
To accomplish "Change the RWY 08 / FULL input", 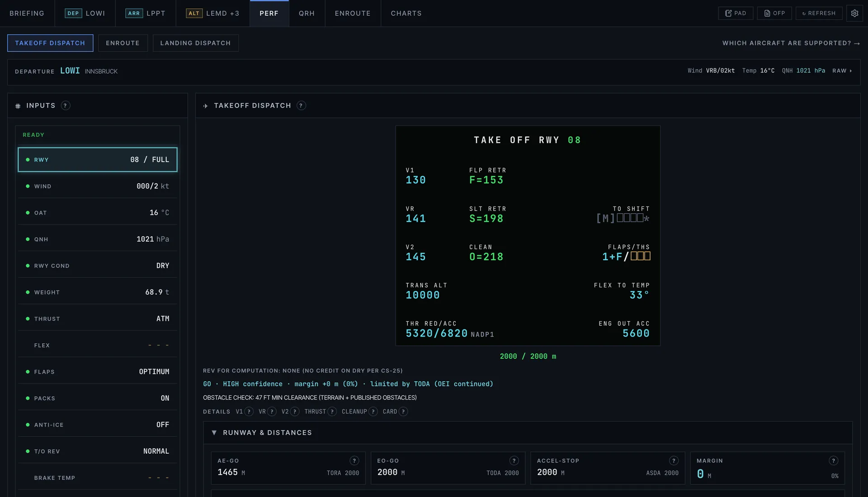I will (x=98, y=159).
